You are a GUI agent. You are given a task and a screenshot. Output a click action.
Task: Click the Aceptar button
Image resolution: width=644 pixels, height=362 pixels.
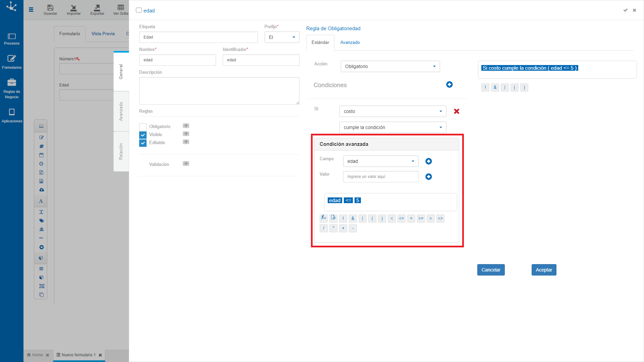(544, 270)
